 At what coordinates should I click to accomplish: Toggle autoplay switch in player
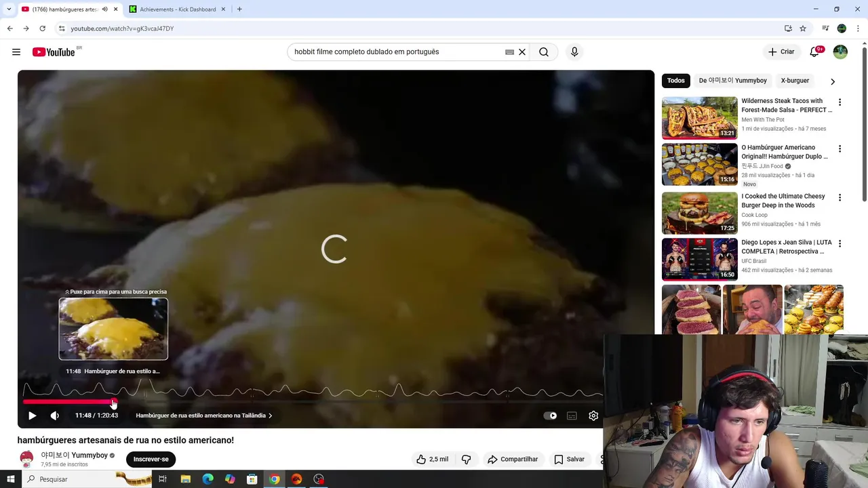pyautogui.click(x=550, y=415)
